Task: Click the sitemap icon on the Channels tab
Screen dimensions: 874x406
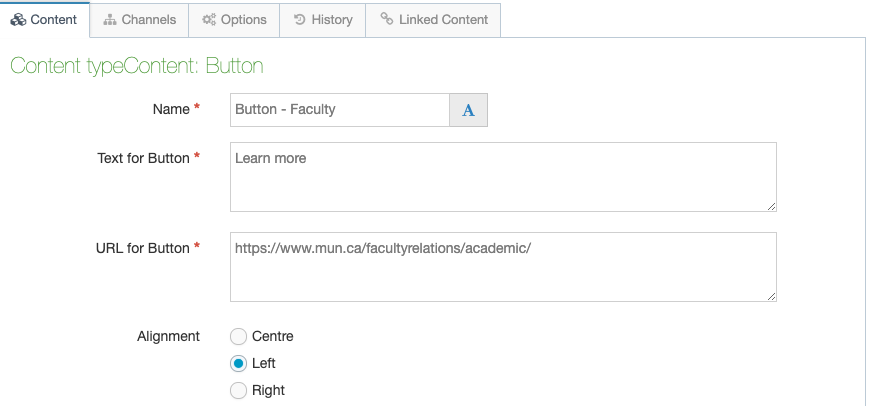Action: 110,20
